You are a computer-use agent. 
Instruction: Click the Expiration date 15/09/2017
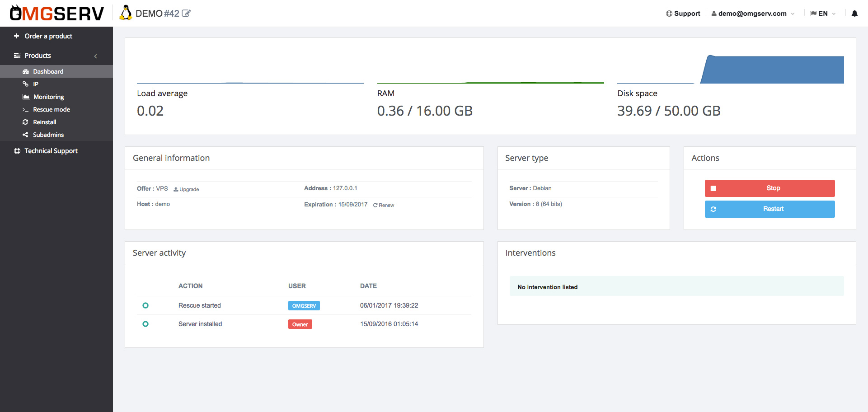tap(353, 205)
